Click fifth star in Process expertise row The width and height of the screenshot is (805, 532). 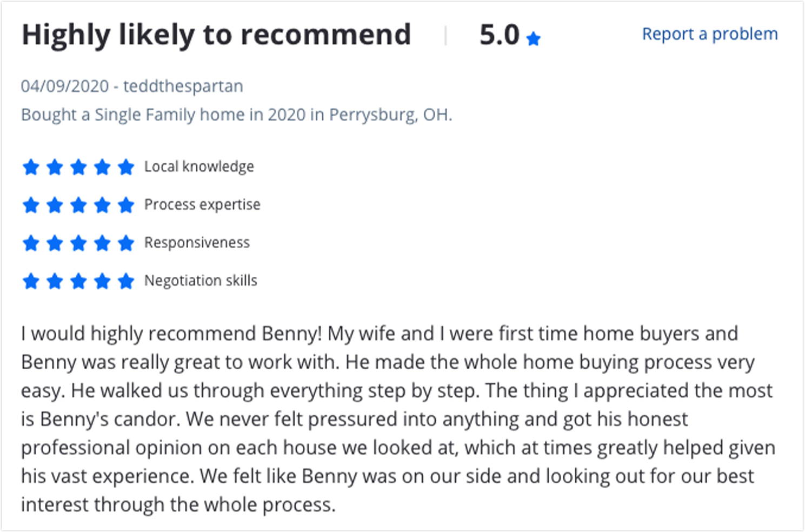[126, 205]
